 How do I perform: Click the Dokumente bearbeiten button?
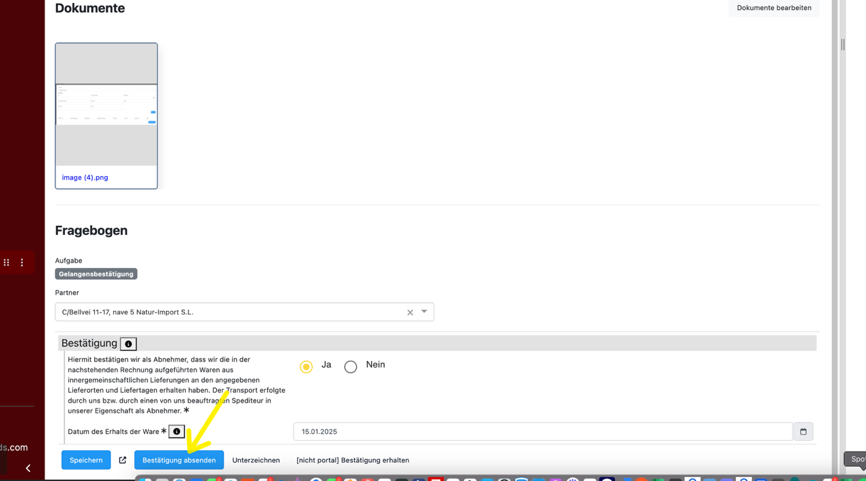click(774, 8)
